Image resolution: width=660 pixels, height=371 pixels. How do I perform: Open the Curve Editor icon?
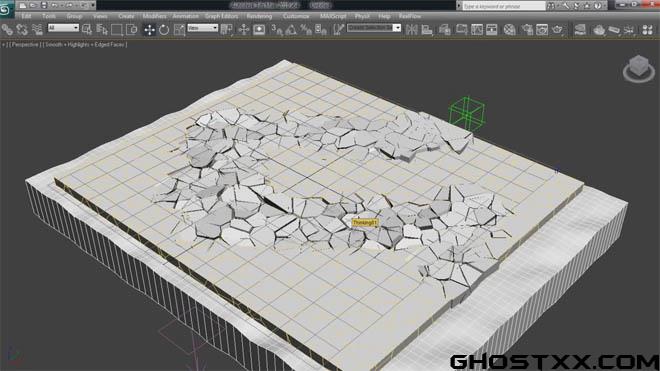[477, 29]
